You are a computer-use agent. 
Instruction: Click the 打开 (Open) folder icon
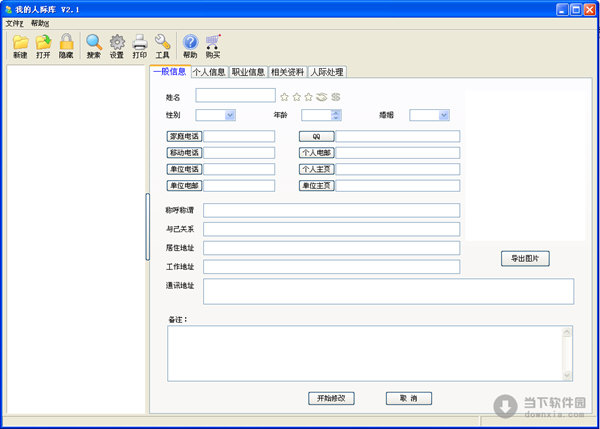[43, 46]
